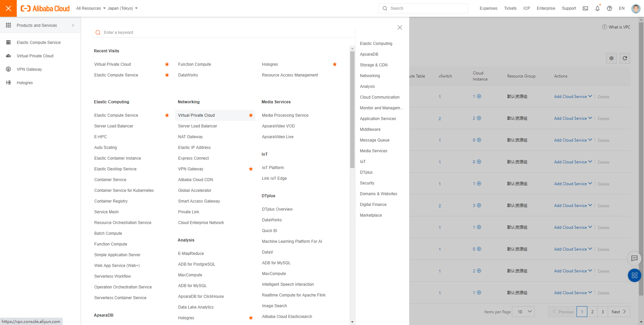Expand the Products and Services chevron

click(73, 25)
